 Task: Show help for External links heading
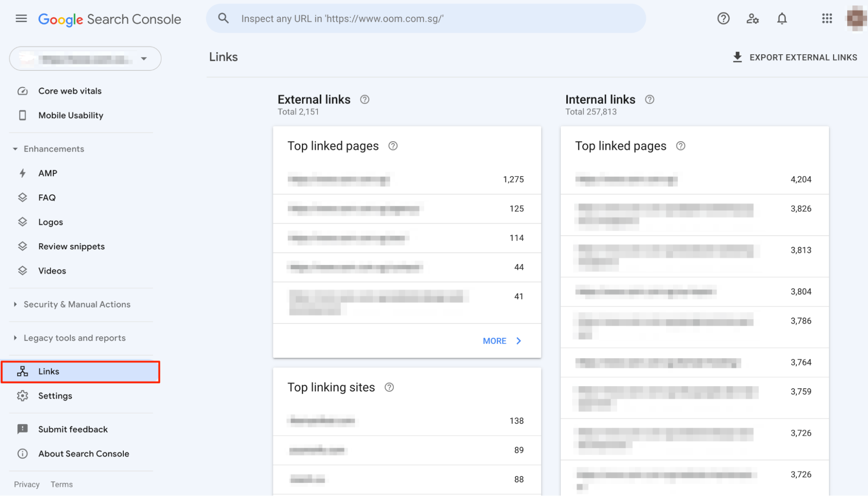pyautogui.click(x=365, y=99)
